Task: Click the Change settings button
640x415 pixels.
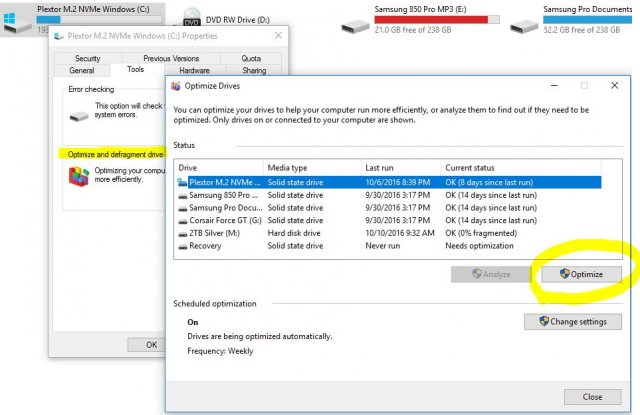Action: click(572, 321)
